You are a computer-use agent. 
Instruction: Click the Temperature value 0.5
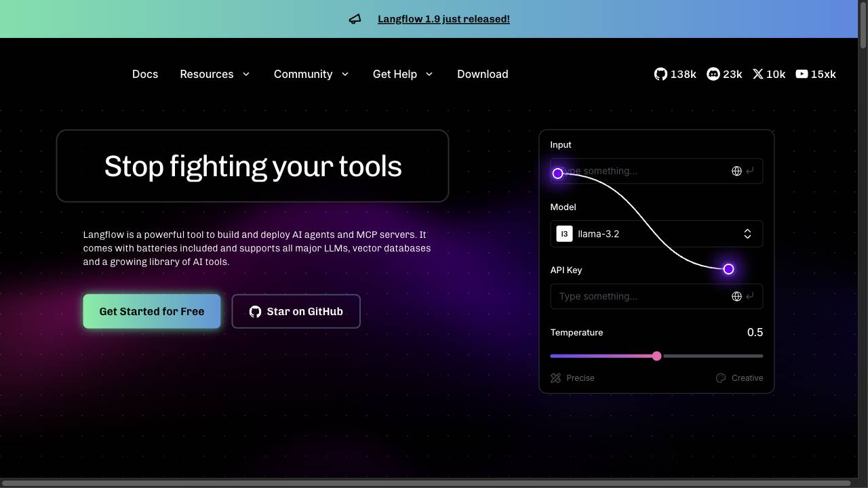(755, 332)
